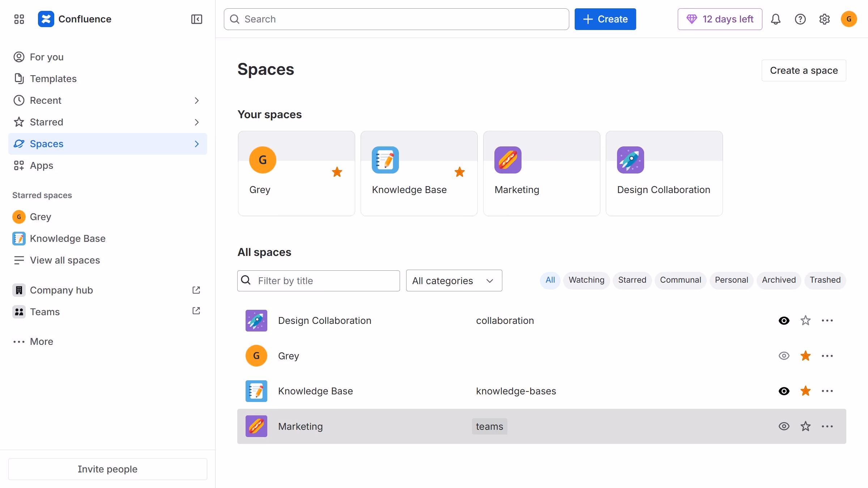Click the notepad icon on Knowledge Base card

(x=385, y=160)
